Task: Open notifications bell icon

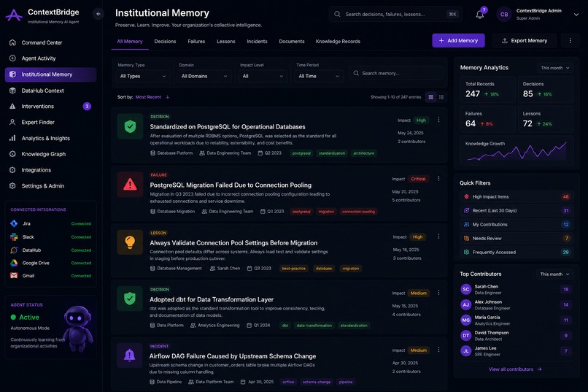Action: click(x=479, y=15)
